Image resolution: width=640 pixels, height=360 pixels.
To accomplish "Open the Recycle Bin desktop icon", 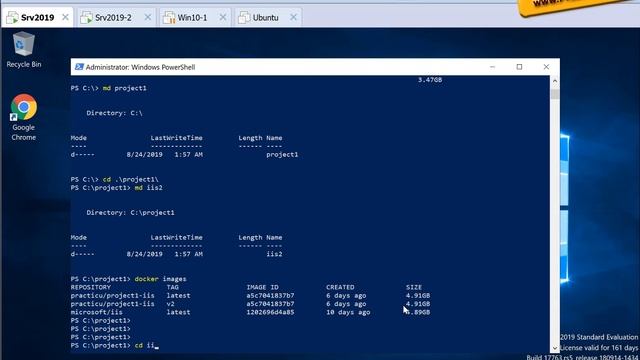I will pyautogui.click(x=24, y=50).
